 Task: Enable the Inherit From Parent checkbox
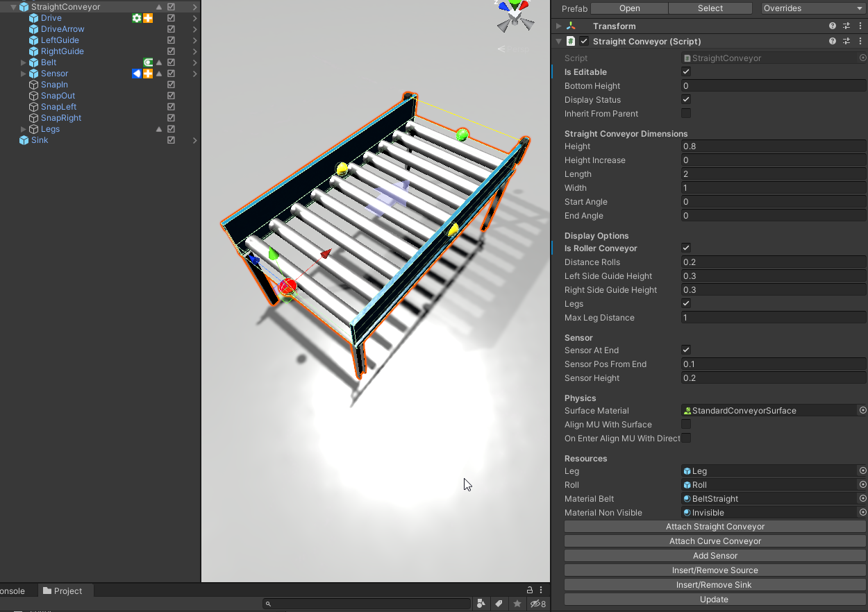tap(686, 113)
